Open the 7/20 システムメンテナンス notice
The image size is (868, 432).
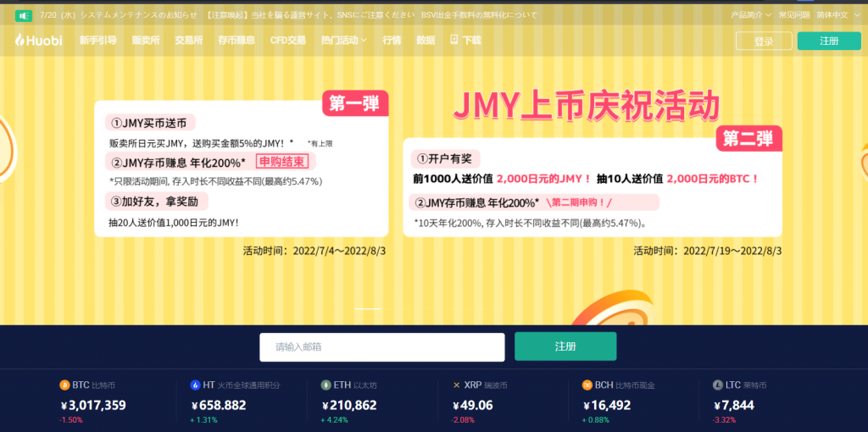coord(119,15)
